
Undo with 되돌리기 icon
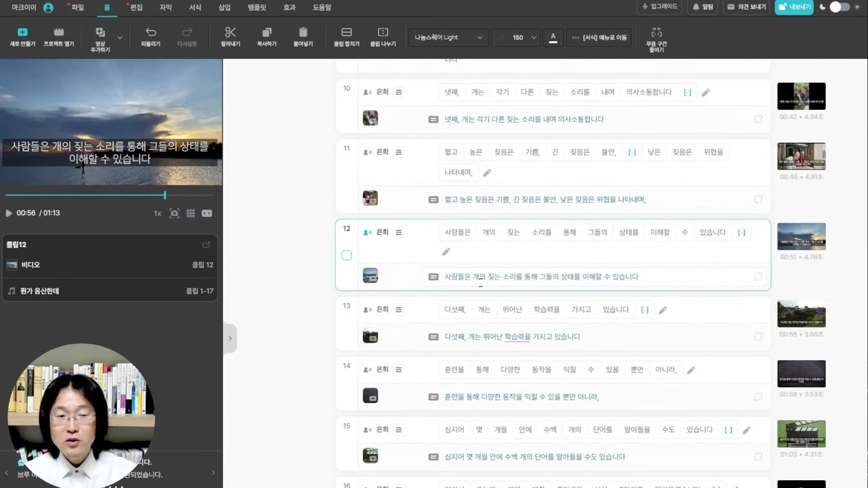[150, 37]
